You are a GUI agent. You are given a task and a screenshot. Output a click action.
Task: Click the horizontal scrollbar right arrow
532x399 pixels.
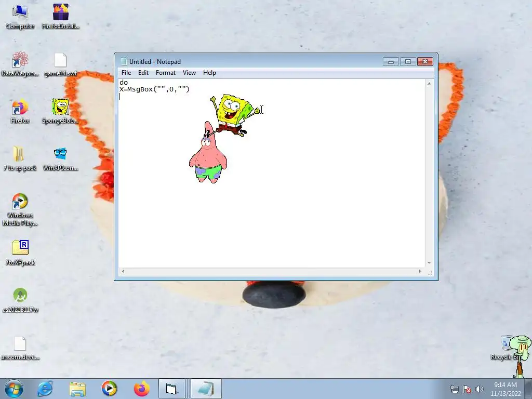(420, 271)
